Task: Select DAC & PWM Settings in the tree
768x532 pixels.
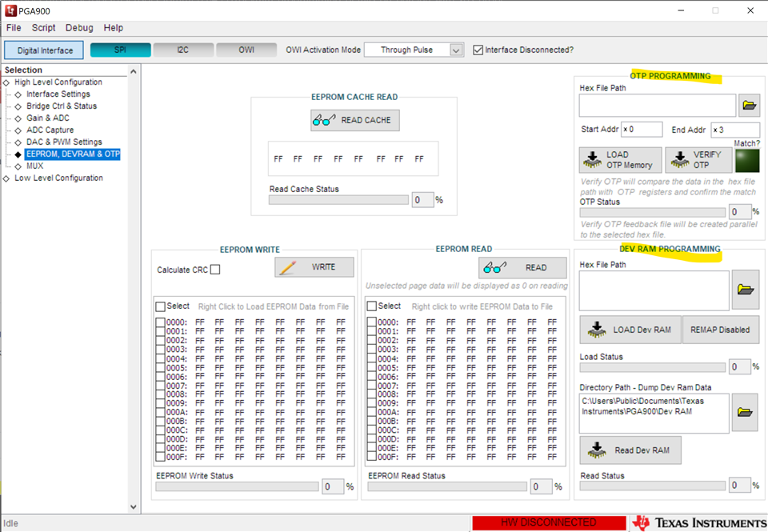Action: point(64,142)
